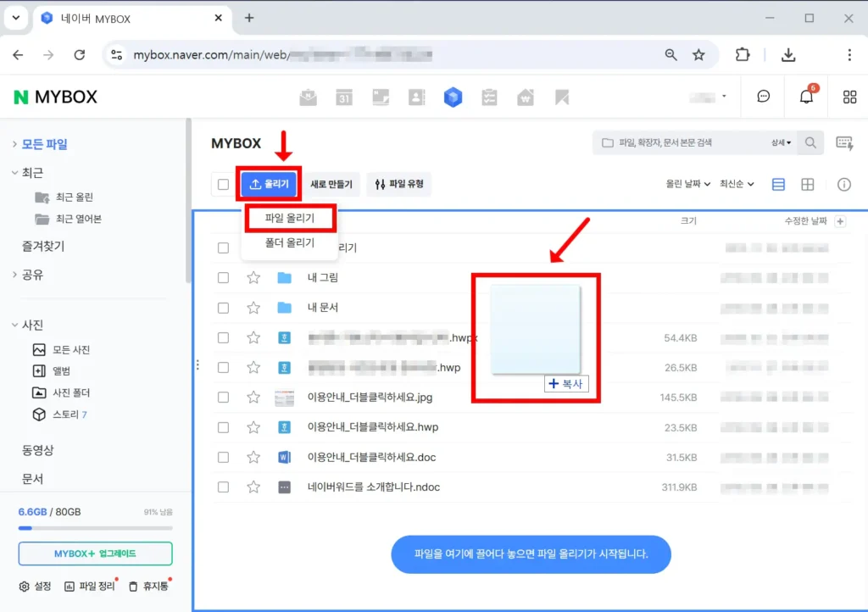Click the 파일 유형 filter button
Viewport: 868px width, 612px height.
399,184
